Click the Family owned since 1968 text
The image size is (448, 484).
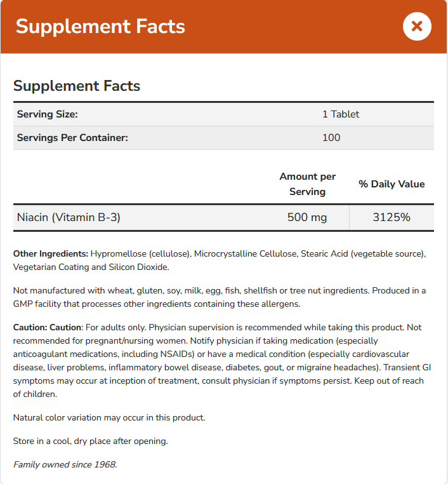pyautogui.click(x=65, y=464)
